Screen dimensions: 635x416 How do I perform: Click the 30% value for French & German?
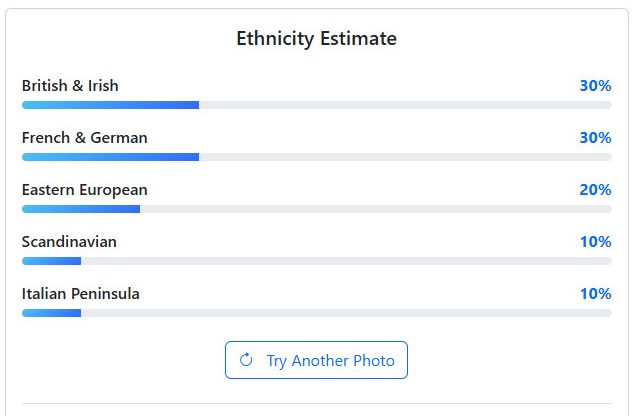click(x=595, y=138)
